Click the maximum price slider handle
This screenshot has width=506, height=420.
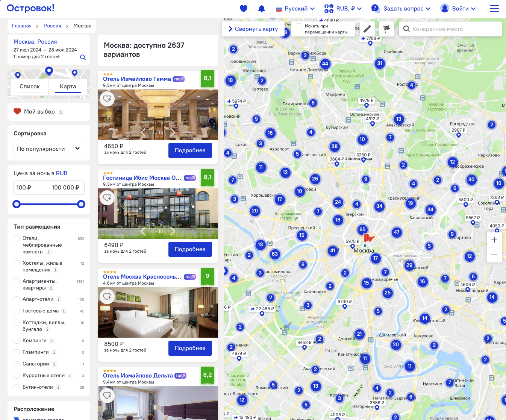(81, 204)
